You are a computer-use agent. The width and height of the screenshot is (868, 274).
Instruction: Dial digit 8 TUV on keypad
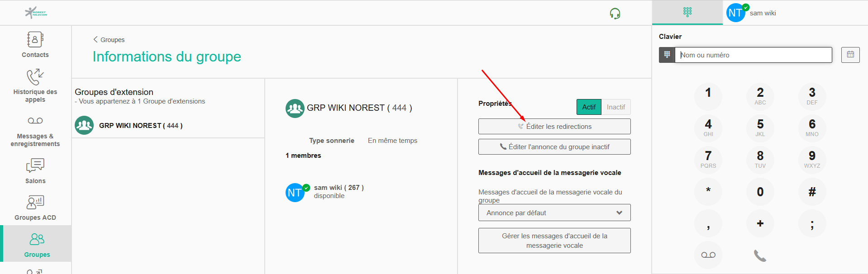click(x=760, y=160)
